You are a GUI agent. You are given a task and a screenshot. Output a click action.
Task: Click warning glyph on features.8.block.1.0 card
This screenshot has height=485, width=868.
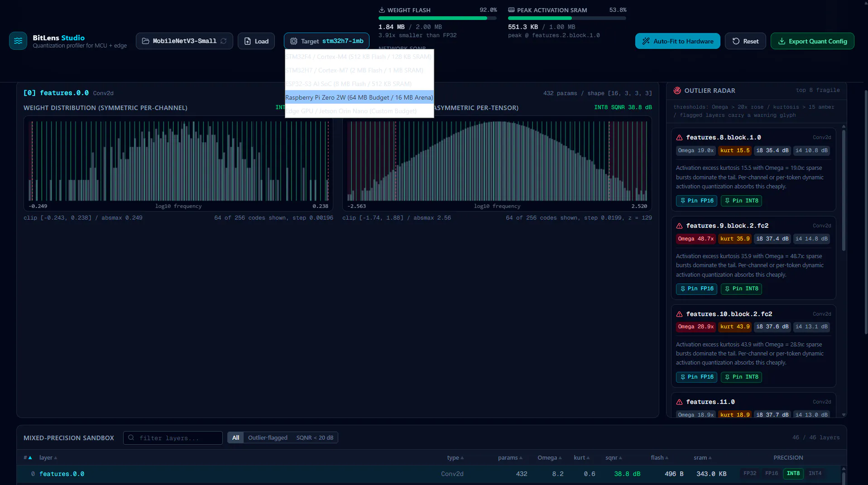point(680,138)
